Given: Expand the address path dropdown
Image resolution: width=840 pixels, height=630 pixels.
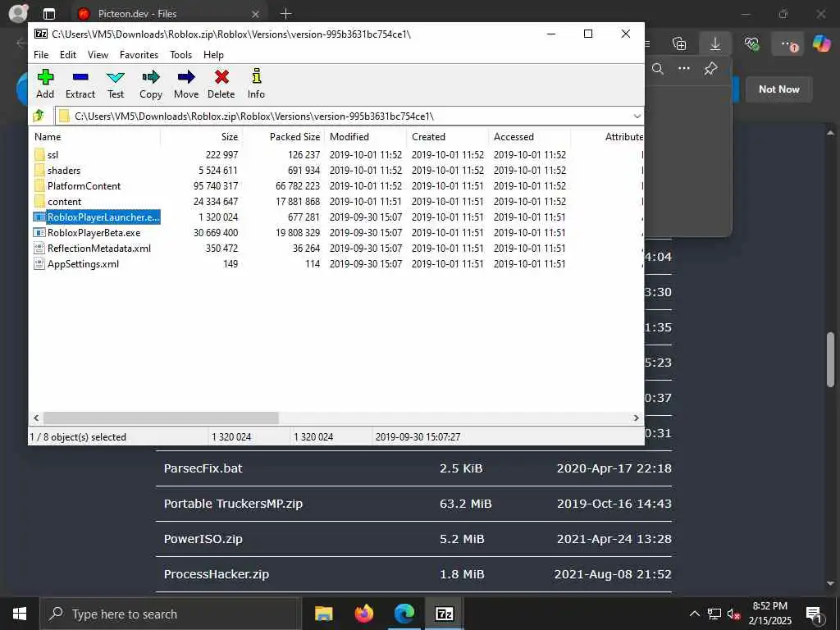Looking at the screenshot, I should coord(637,116).
